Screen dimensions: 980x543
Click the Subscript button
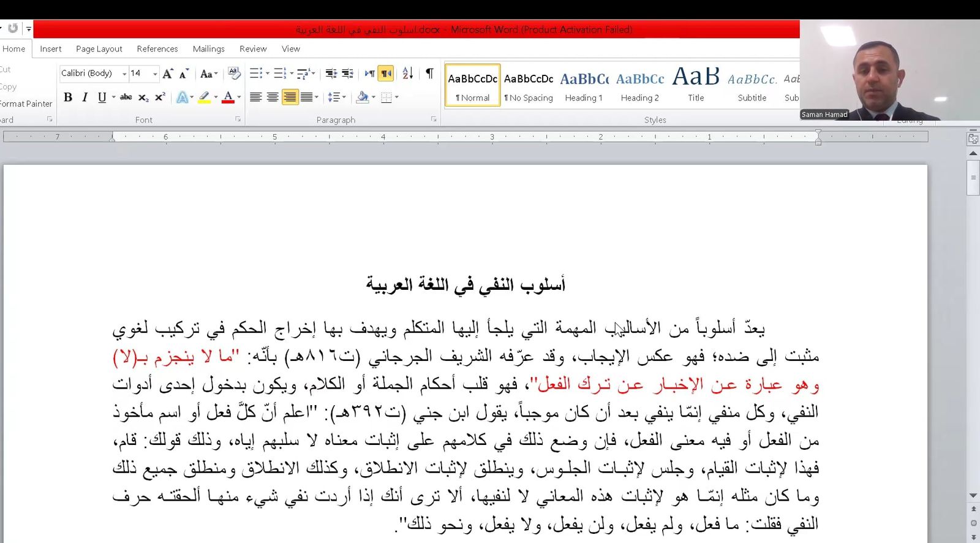143,97
